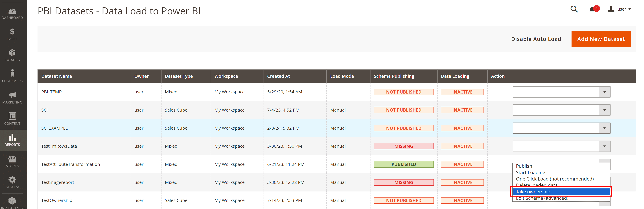644x209 pixels.
Task: Select Publish from the action list
Action: [561, 166]
